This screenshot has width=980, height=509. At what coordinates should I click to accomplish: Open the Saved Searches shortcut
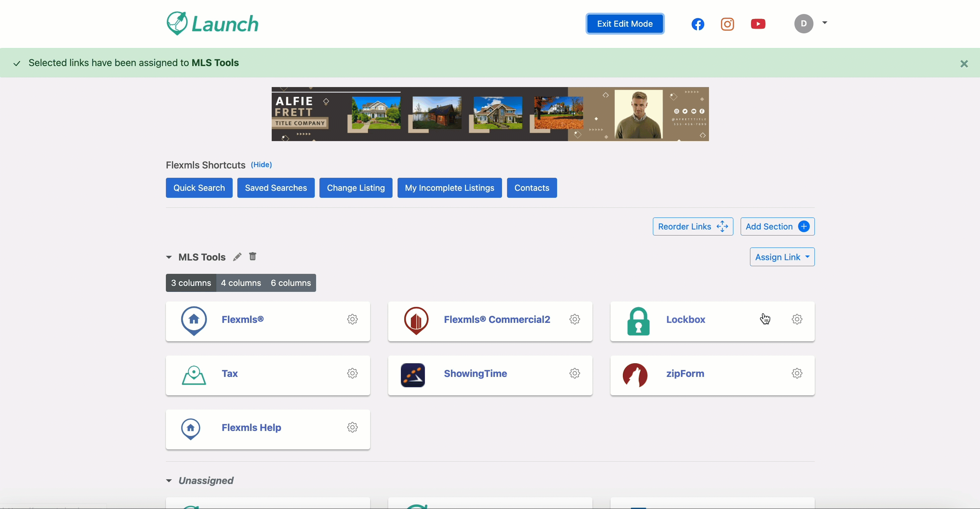coord(276,188)
